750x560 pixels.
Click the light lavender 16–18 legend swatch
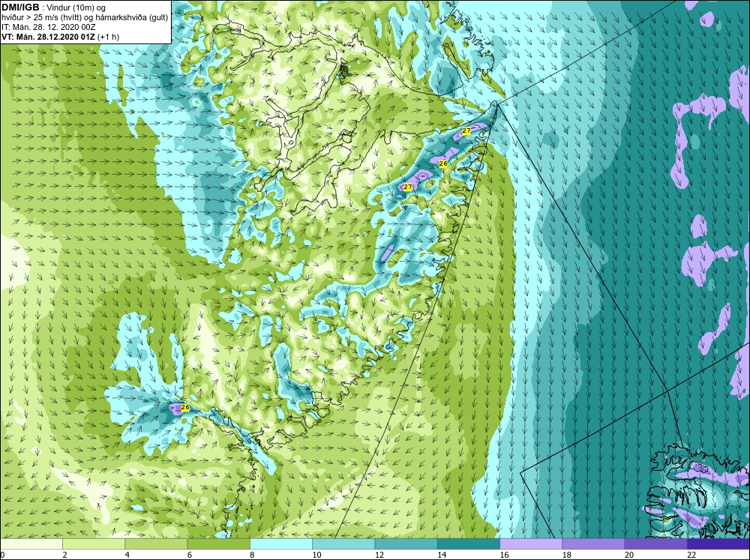[531, 544]
